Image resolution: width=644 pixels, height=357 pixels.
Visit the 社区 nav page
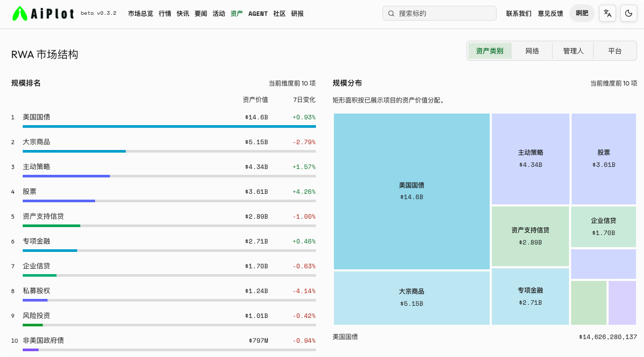tap(279, 13)
